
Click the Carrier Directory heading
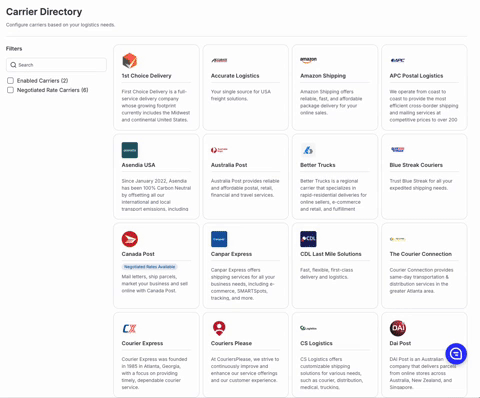[x=44, y=12]
